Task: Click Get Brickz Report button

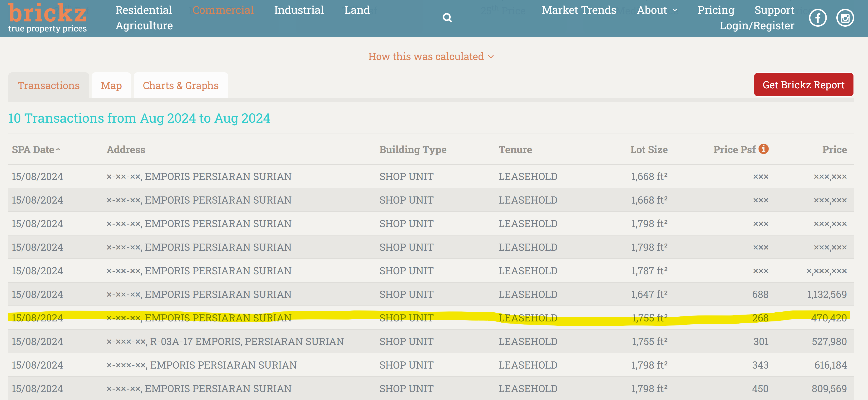Action: click(x=803, y=85)
